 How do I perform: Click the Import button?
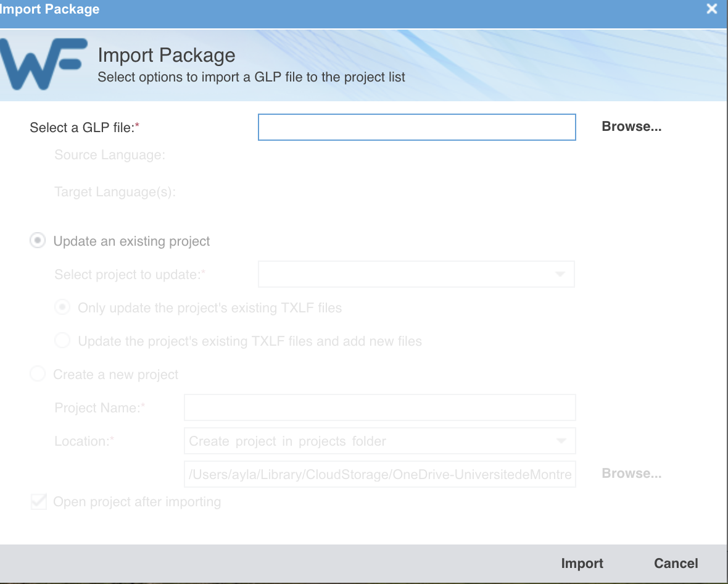(582, 563)
